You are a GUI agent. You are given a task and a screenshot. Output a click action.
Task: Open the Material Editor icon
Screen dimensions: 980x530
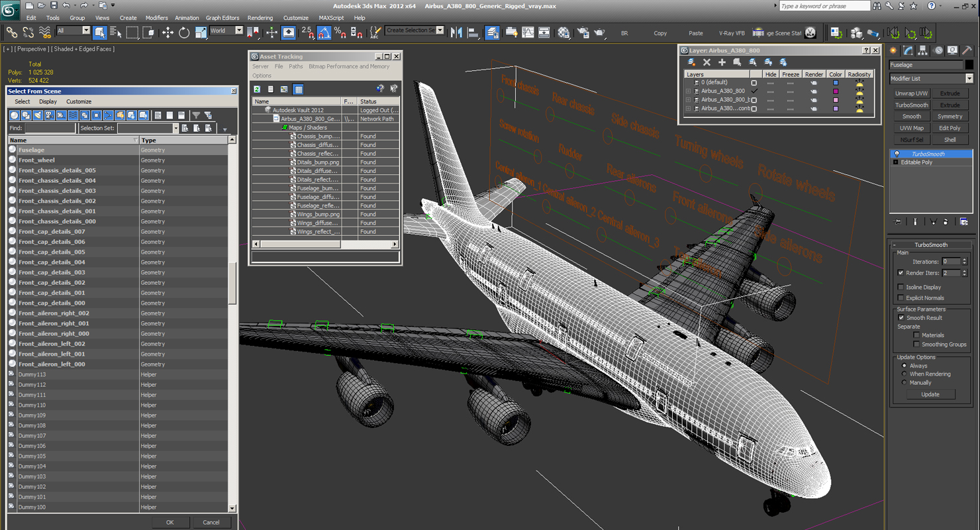pos(563,32)
